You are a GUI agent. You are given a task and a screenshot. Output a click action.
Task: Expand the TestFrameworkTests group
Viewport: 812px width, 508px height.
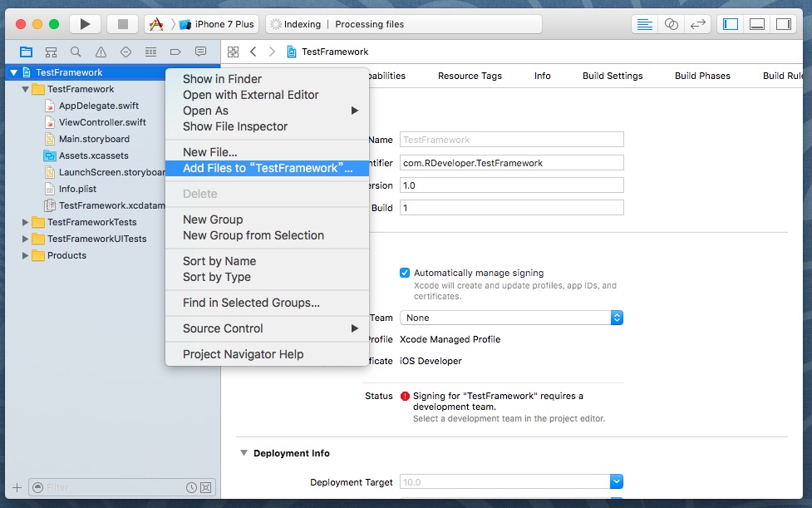point(25,222)
